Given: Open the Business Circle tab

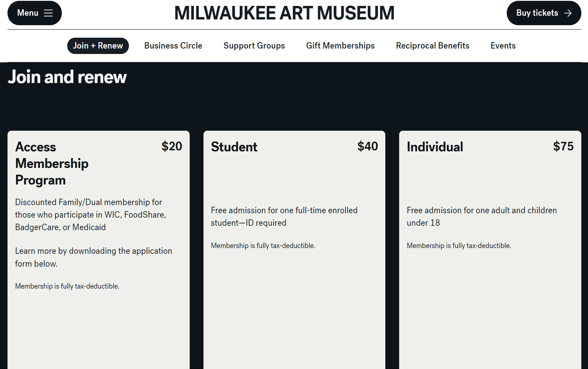Looking at the screenshot, I should point(173,46).
